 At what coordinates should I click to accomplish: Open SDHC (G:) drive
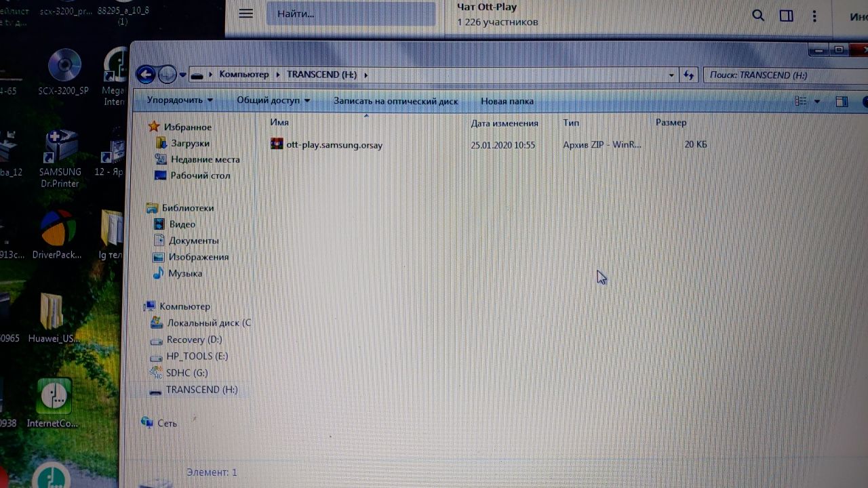tap(186, 373)
